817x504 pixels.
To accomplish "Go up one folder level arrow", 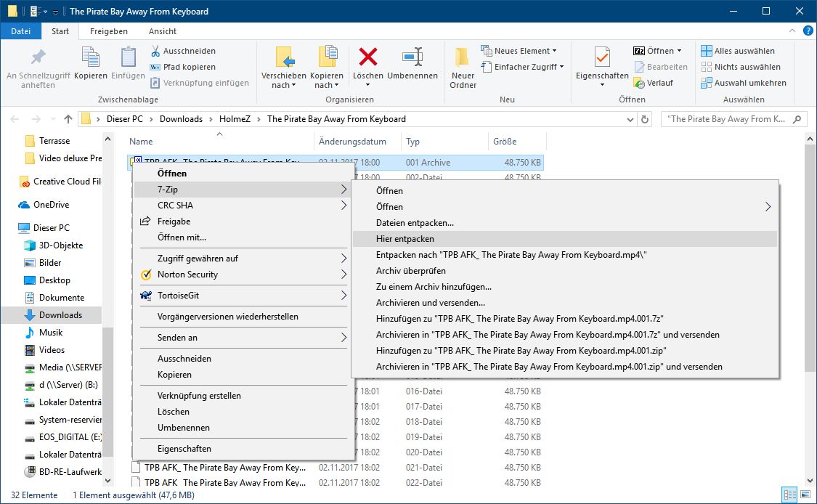I will tap(68, 119).
